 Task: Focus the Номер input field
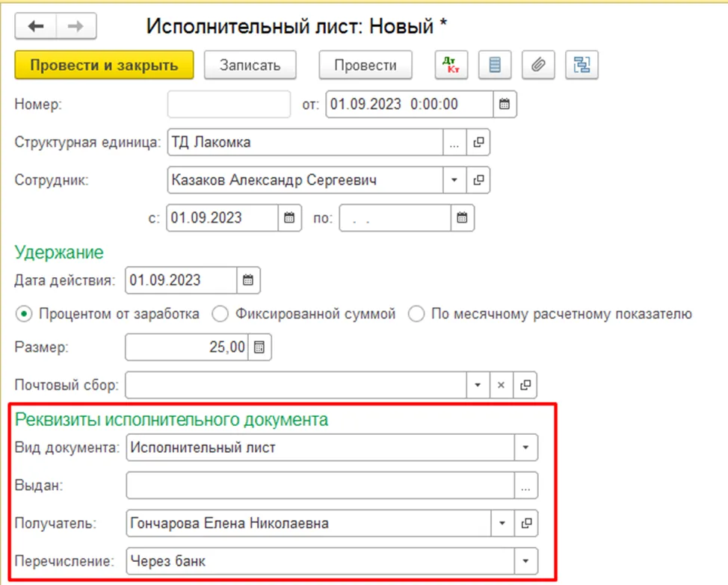pos(229,105)
